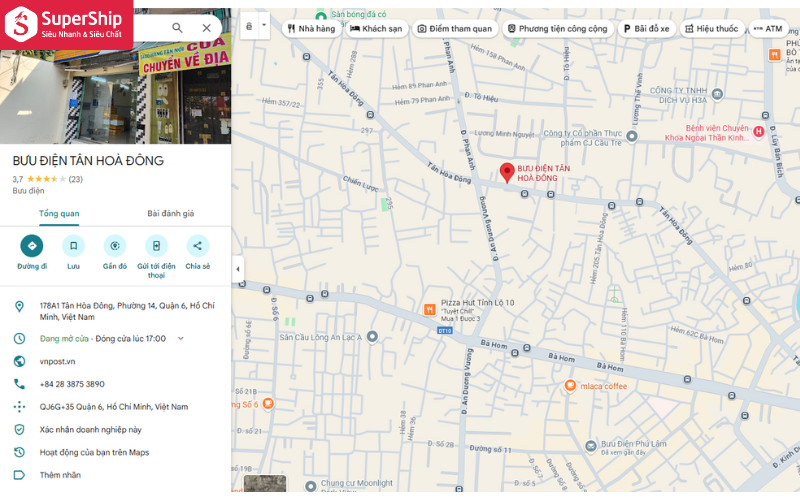Click the Gần đó nearby icon

click(115, 246)
